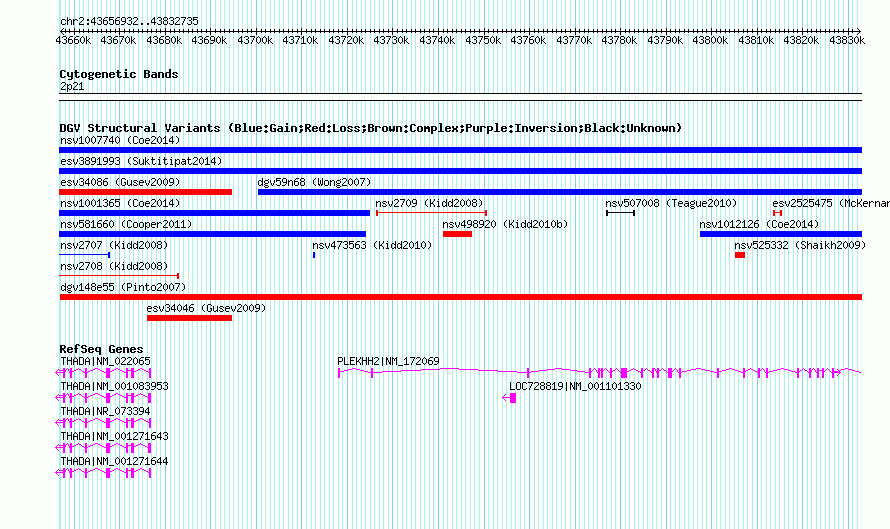Screen dimensions: 890x529
Task: Open variant nsv473563 (Kidd2010) label
Action: (x=372, y=245)
